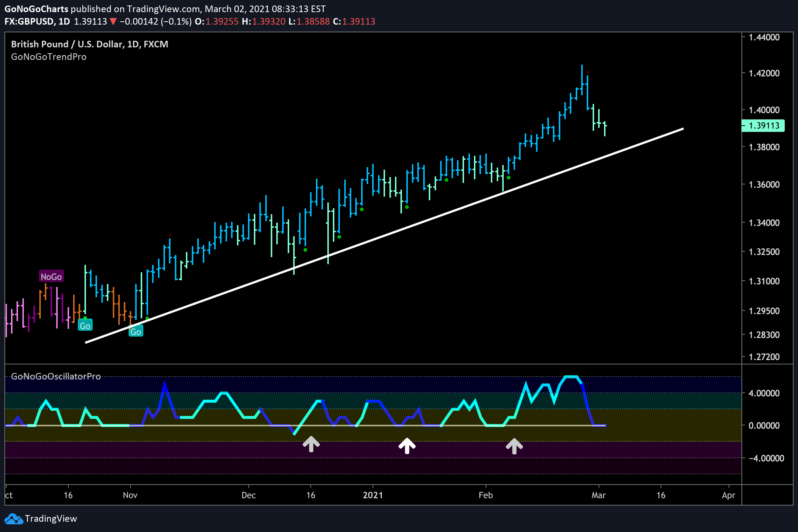Click the 1.32500 price axis label
This screenshot has width=798, height=532.
pos(764,252)
